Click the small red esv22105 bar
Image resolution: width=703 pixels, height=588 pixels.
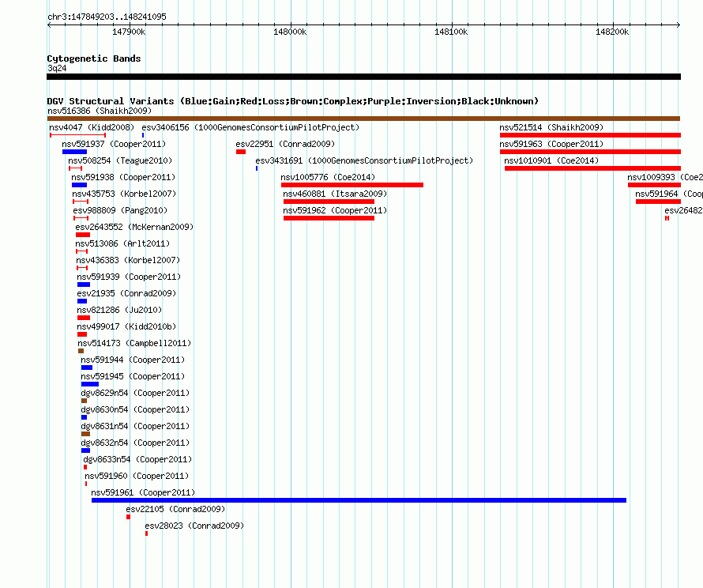[x=128, y=517]
